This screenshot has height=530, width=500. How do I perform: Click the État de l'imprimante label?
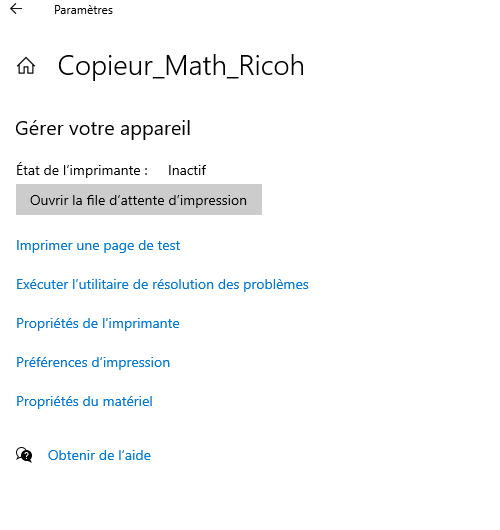82,170
